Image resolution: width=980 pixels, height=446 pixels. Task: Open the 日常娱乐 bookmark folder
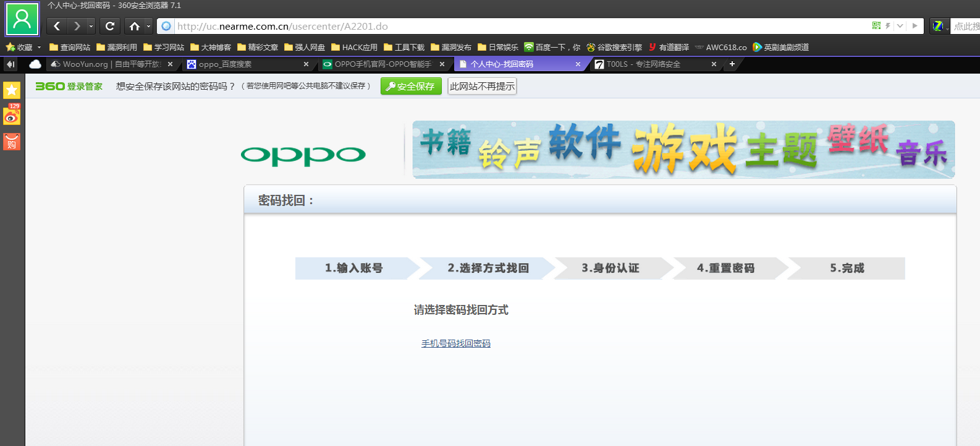pyautogui.click(x=498, y=47)
